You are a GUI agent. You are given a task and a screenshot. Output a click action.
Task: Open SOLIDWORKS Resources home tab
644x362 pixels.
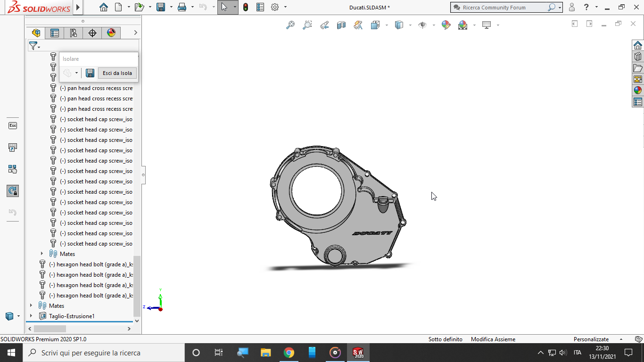(638, 45)
